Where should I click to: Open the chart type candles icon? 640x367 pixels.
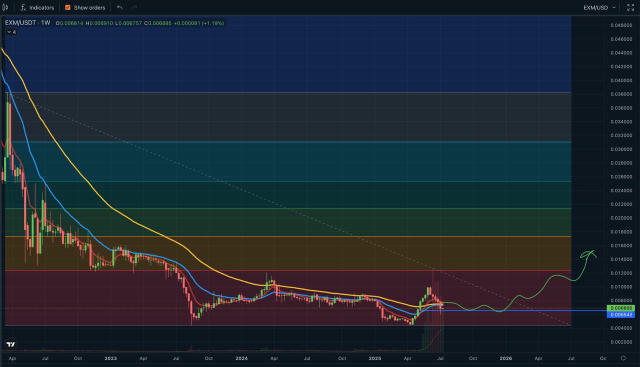pyautogui.click(x=5, y=7)
